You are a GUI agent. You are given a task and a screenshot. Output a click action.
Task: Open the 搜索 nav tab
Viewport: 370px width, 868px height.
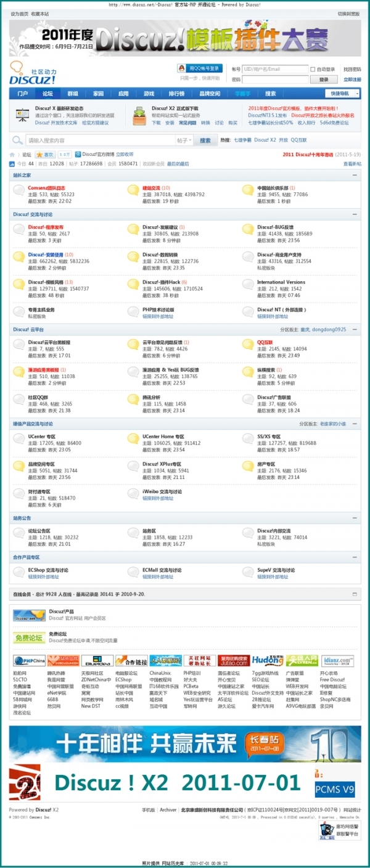pyautogui.click(x=270, y=94)
